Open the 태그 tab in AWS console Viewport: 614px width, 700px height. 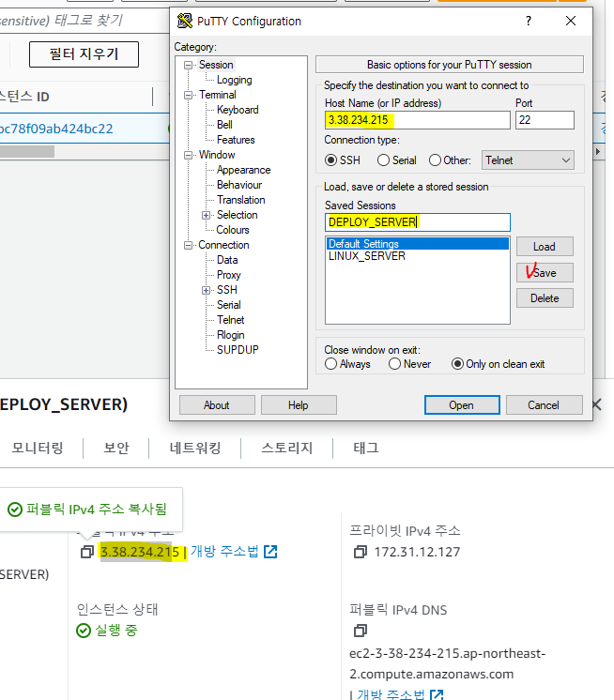pos(366,448)
